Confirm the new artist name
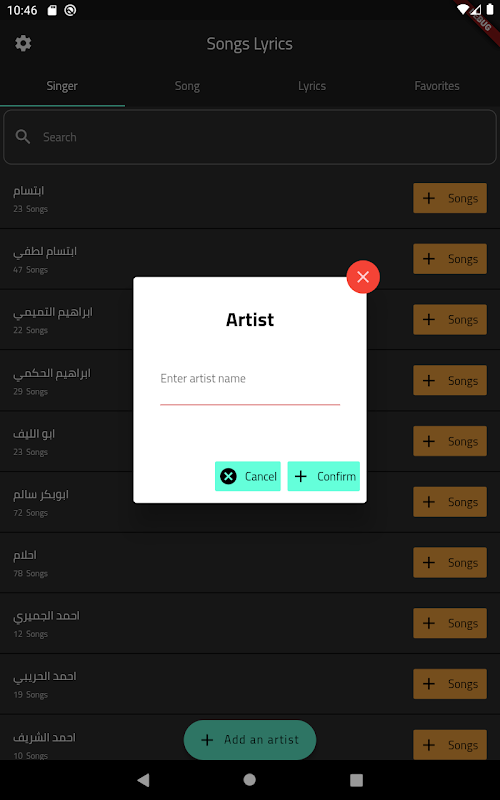This screenshot has height=800, width=500. point(323,476)
